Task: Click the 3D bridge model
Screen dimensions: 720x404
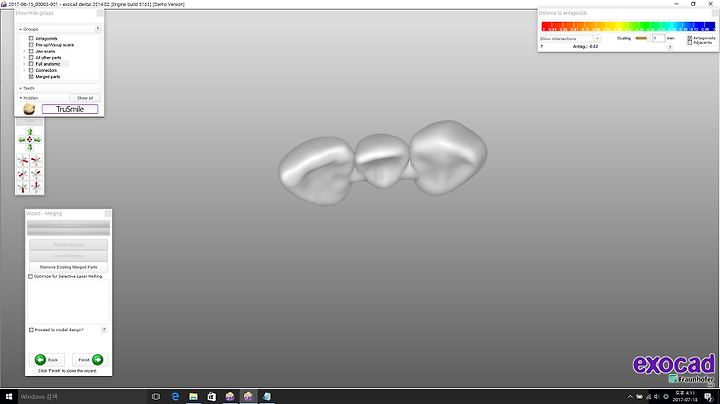Action: pos(382,162)
